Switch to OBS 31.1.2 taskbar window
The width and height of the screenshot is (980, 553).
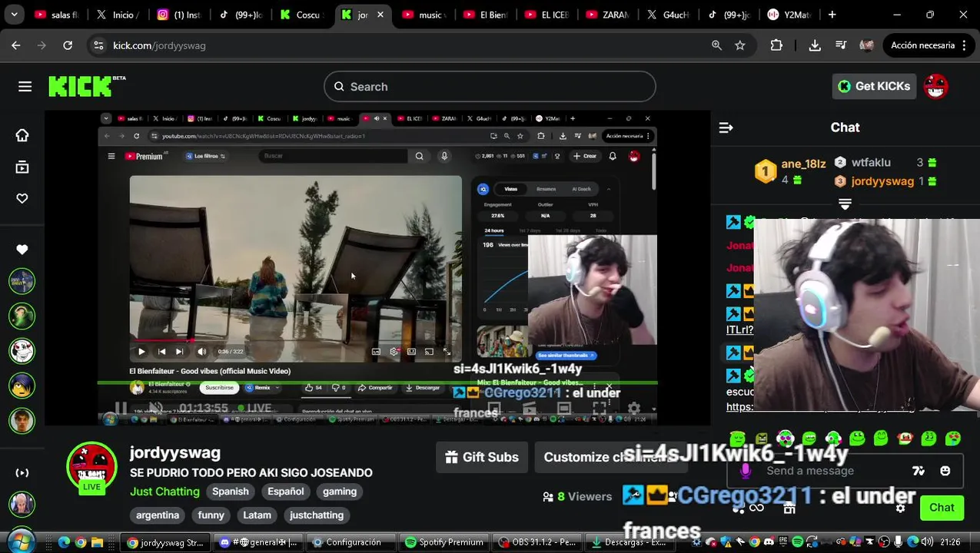pos(537,542)
